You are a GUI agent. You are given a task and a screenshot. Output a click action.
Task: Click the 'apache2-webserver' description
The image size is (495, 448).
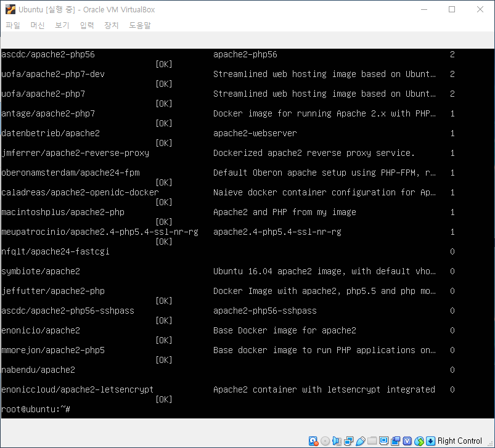(x=255, y=133)
